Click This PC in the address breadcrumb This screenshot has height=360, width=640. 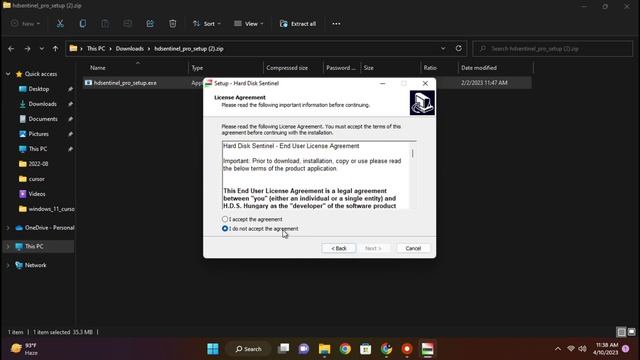coord(96,49)
